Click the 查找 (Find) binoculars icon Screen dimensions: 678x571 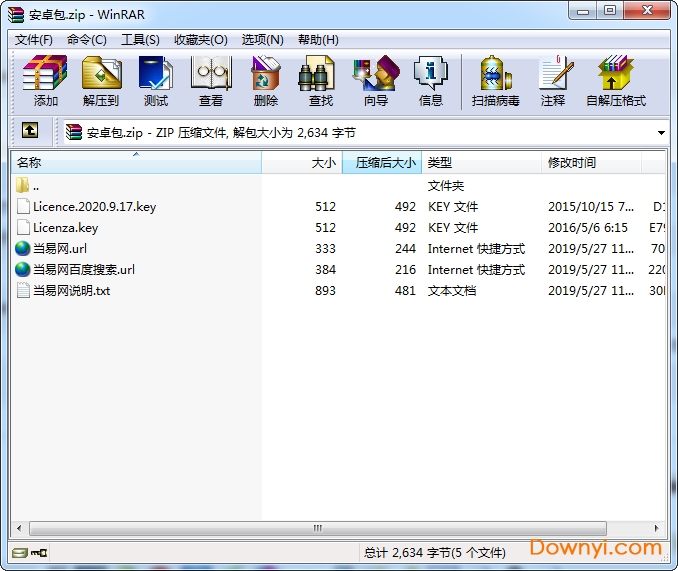click(320, 81)
